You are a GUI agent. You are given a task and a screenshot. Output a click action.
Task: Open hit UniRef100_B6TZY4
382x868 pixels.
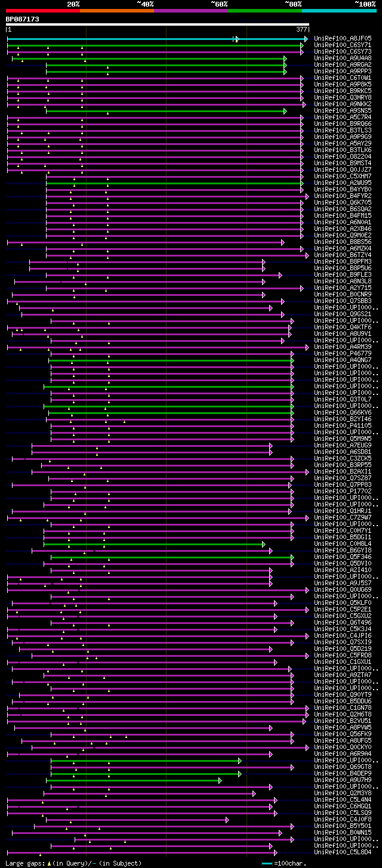tap(343, 255)
